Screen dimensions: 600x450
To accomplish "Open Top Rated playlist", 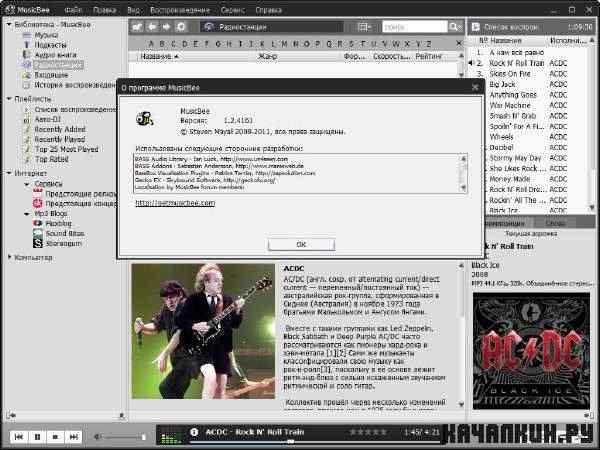I will pos(52,159).
